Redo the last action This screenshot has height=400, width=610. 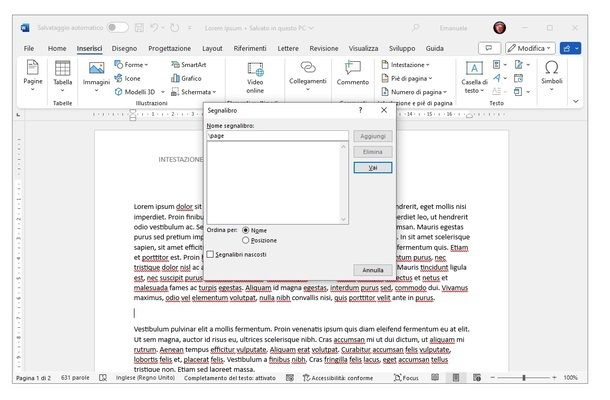coord(175,28)
